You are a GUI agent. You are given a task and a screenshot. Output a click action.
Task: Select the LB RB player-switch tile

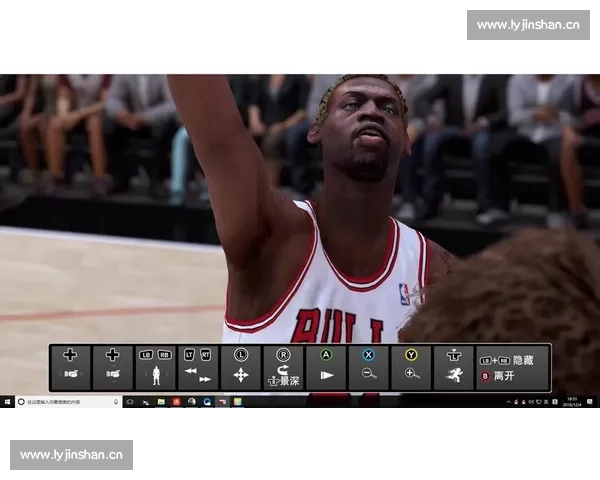click(155, 367)
